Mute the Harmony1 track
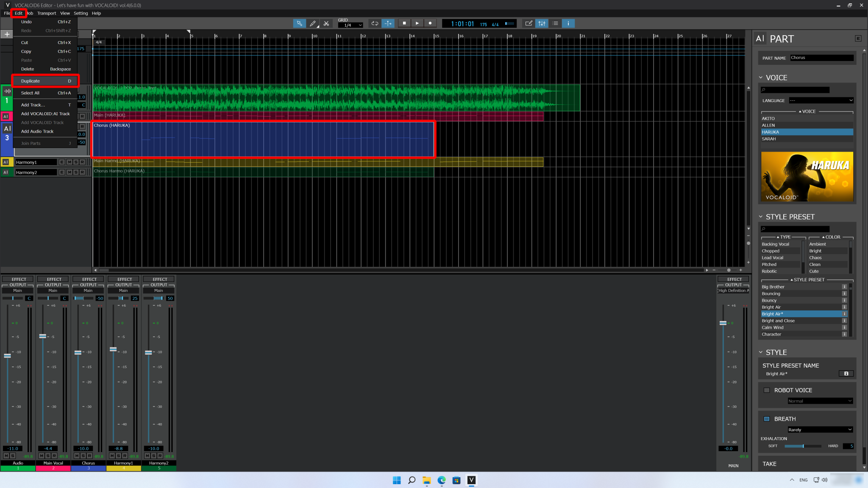868x488 pixels. 69,162
